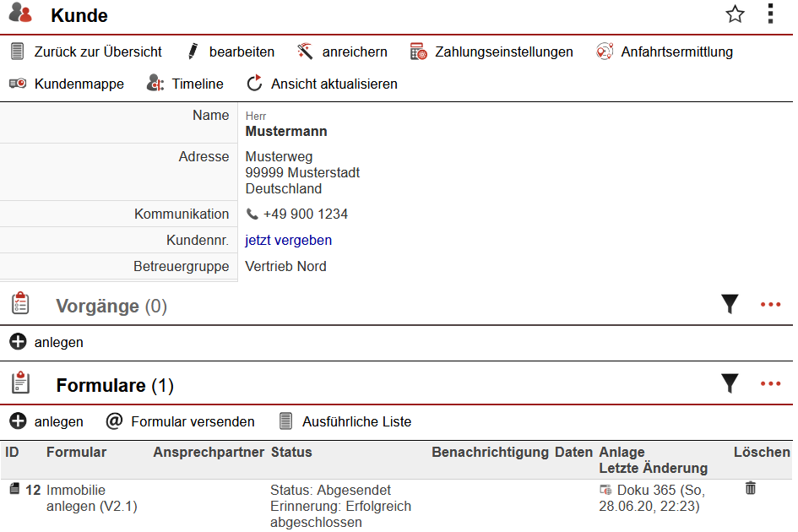Viewport: 798px width, 532px height.
Task: Open Zahlungseinstellungen
Action: click(504, 52)
